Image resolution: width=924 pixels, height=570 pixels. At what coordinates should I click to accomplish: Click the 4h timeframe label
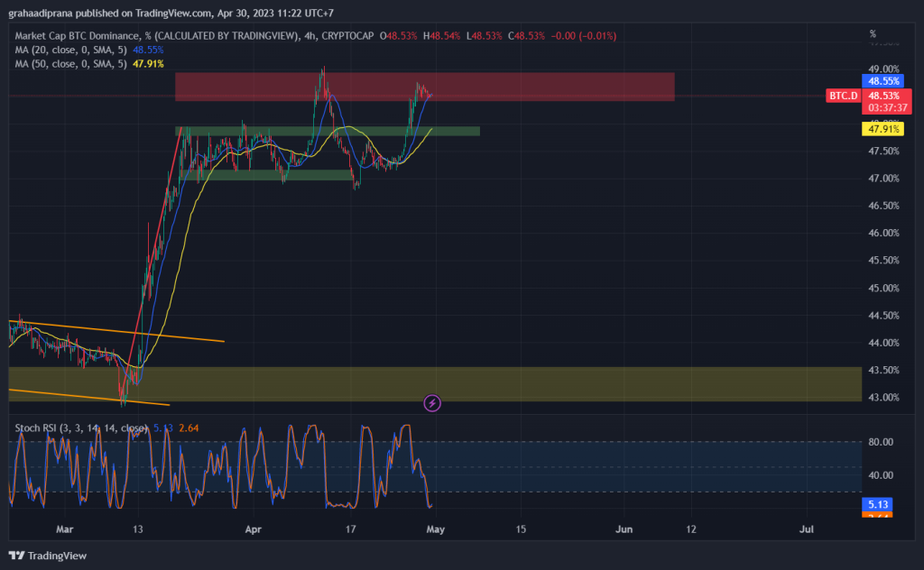tap(310, 36)
